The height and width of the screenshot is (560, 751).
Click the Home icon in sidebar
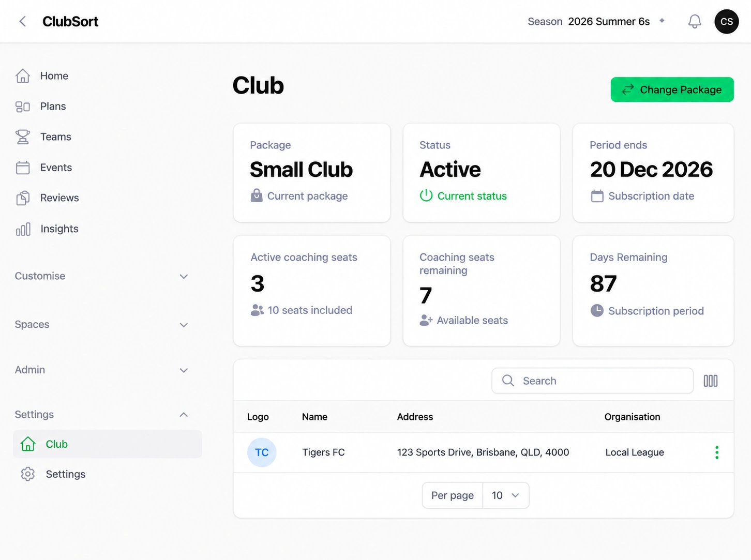coord(23,76)
